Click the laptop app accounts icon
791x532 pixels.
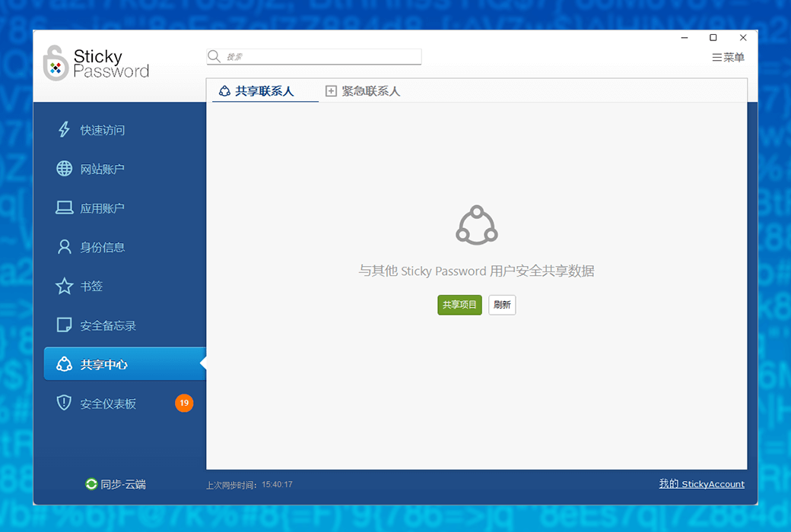(64, 207)
